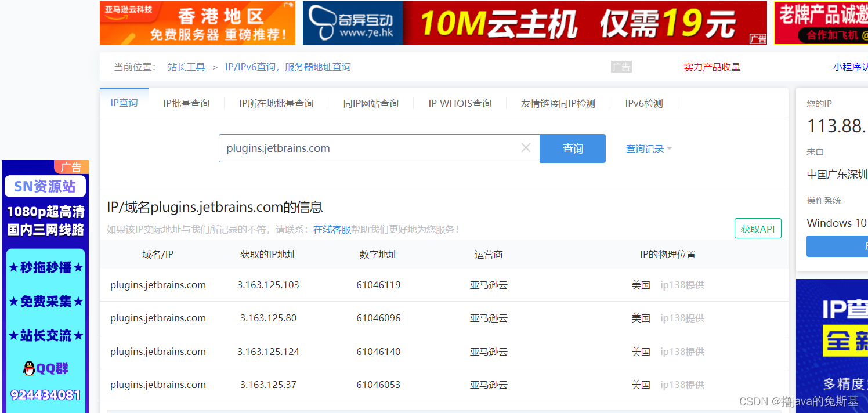Click 亚马逊云 in the 3.163.125.80 row
Screen dimensions: 868x413
click(489, 318)
